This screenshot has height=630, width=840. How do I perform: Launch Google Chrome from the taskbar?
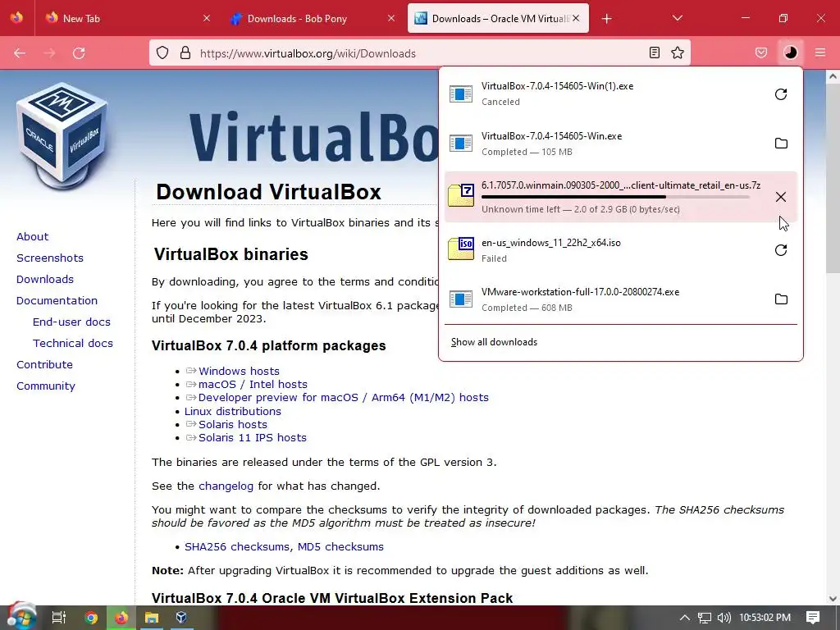click(91, 618)
